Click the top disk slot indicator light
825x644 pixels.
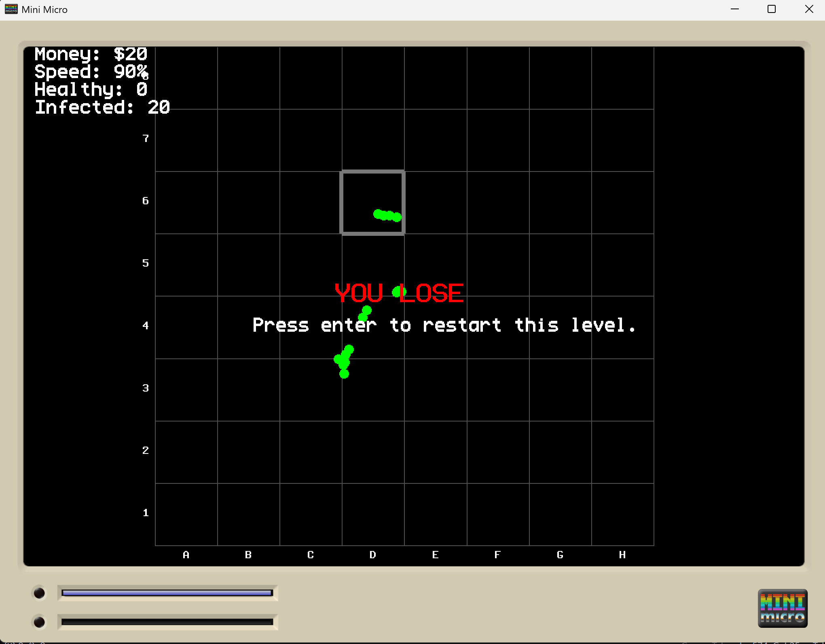click(x=39, y=593)
